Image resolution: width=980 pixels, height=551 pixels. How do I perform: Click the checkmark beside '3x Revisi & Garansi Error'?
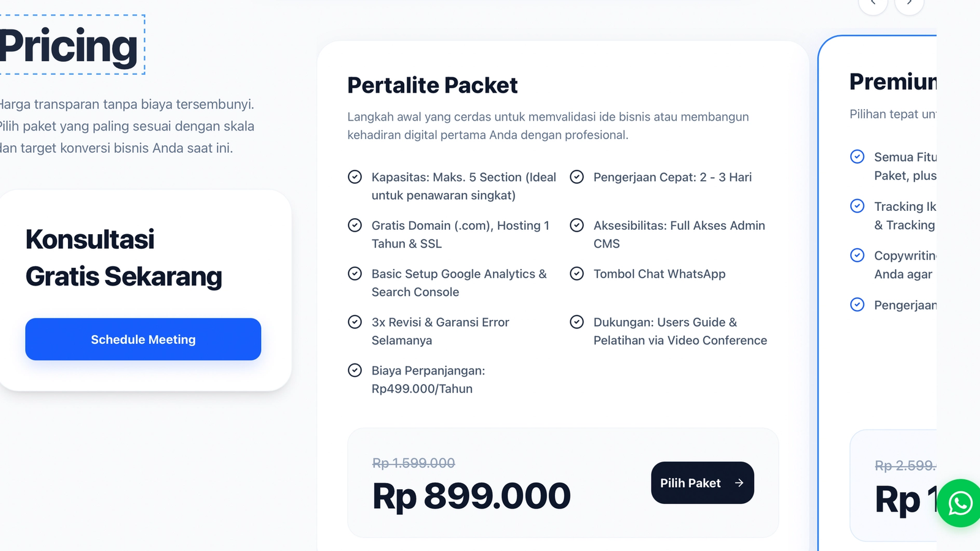[355, 322]
